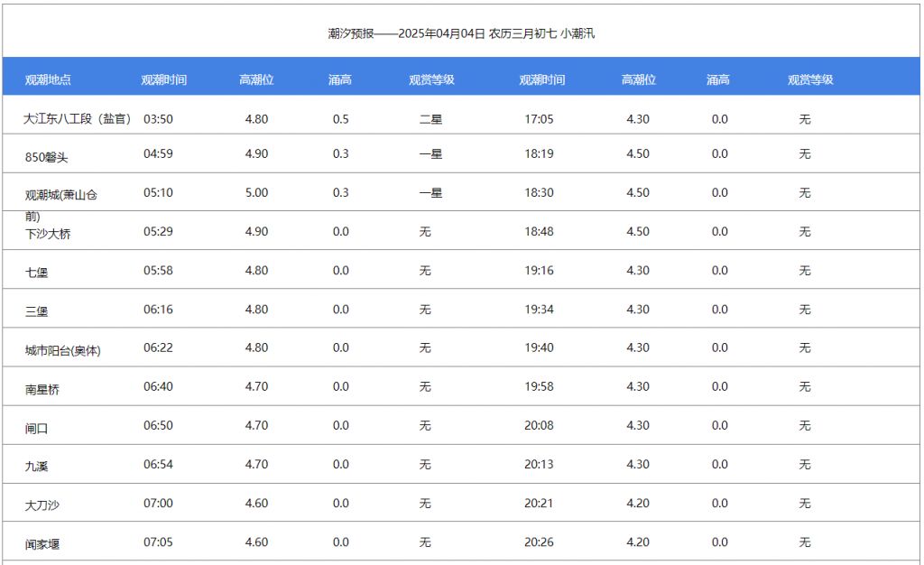Select the 5.00 high tide level value
The height and width of the screenshot is (565, 924).
point(256,193)
